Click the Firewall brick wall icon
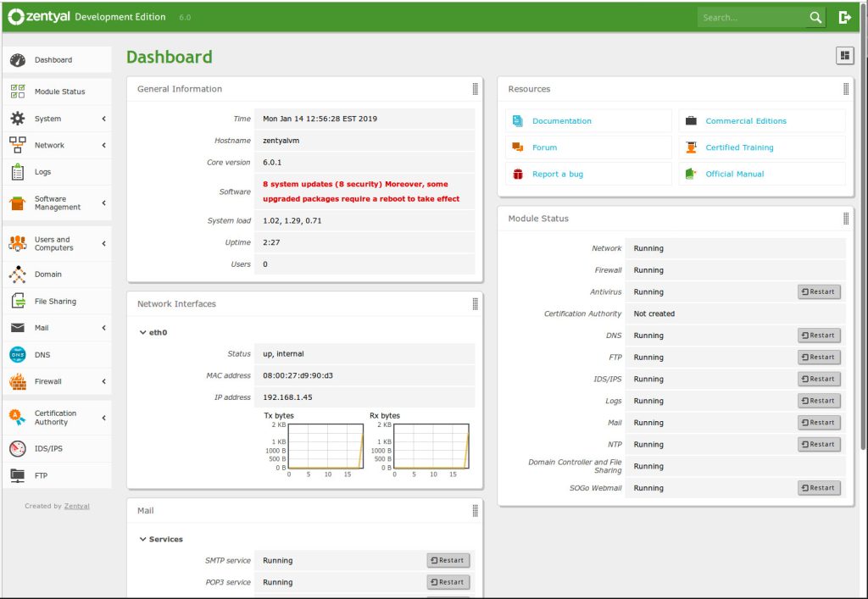This screenshot has width=868, height=599. (x=18, y=381)
